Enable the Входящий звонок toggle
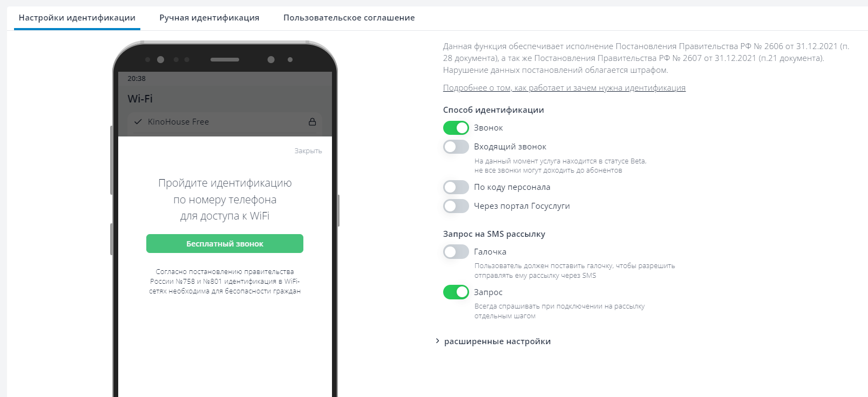 pos(456,147)
